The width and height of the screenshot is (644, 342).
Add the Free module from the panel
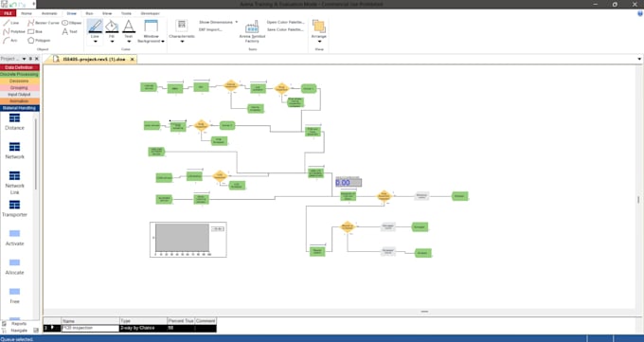pos(14,296)
